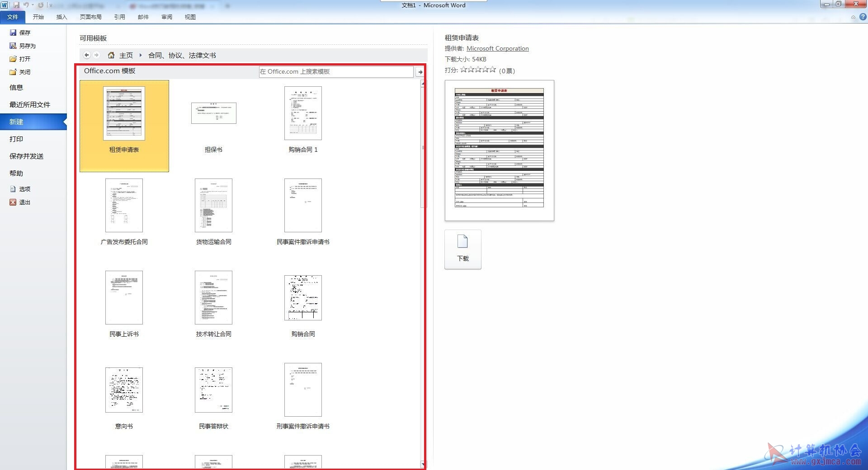Start search with the arrow button
The image size is (868, 470).
coord(420,72)
